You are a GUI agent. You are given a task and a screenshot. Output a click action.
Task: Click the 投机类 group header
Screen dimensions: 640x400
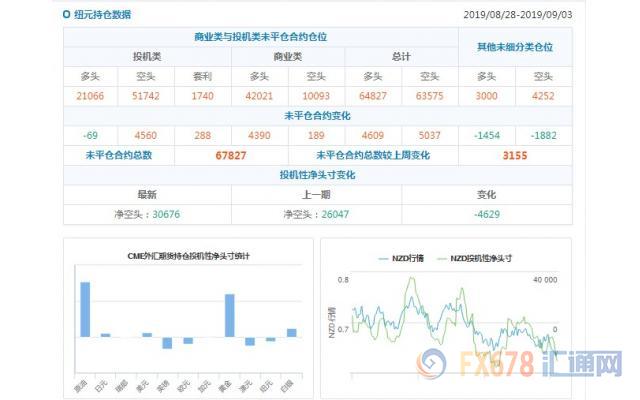pos(147,57)
